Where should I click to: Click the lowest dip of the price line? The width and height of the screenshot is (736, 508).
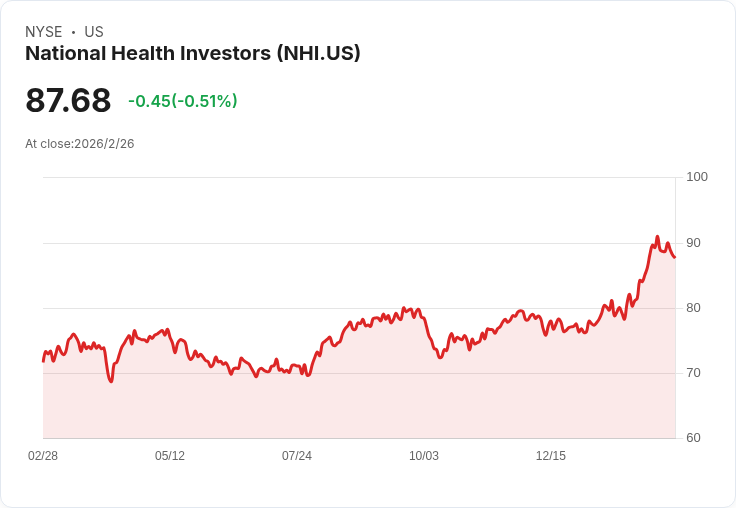tap(111, 382)
